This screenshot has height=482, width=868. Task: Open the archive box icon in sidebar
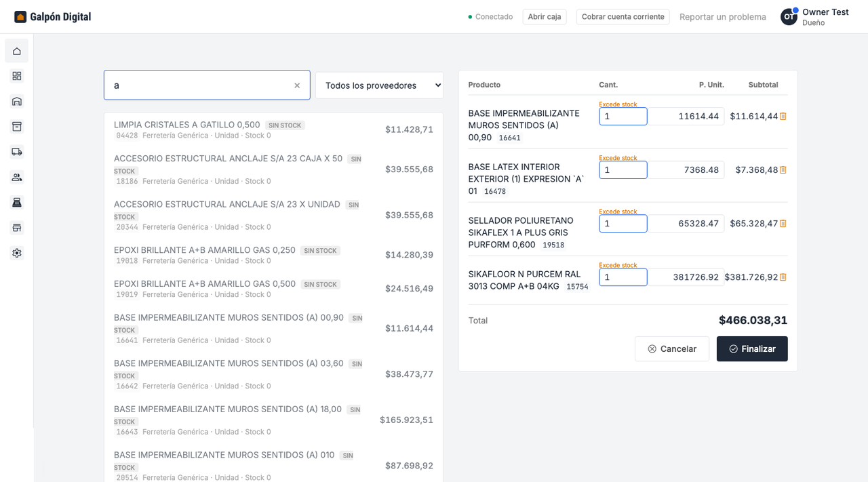click(17, 127)
